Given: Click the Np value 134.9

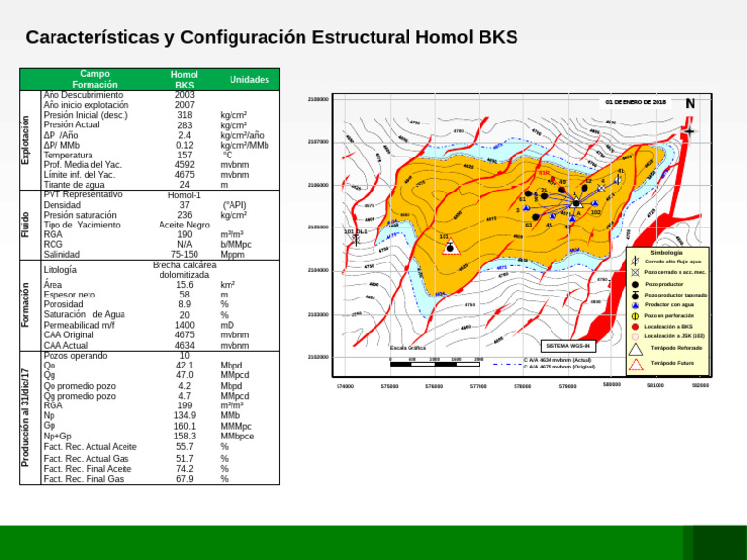Looking at the screenshot, I should (x=185, y=416).
